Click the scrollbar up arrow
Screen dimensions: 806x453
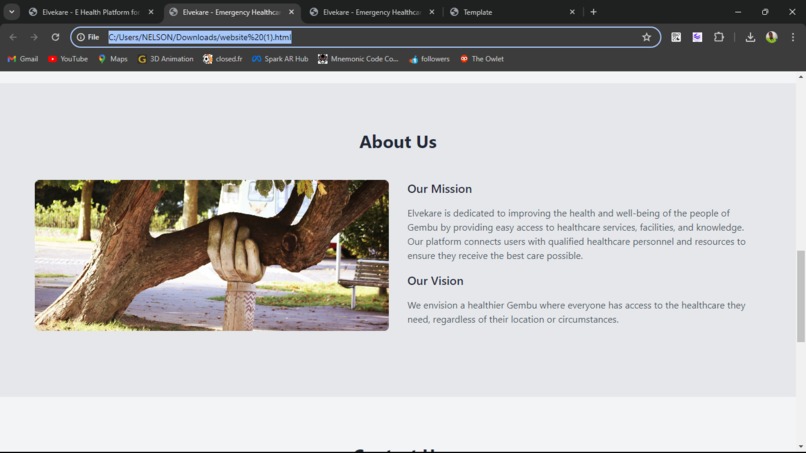point(800,77)
